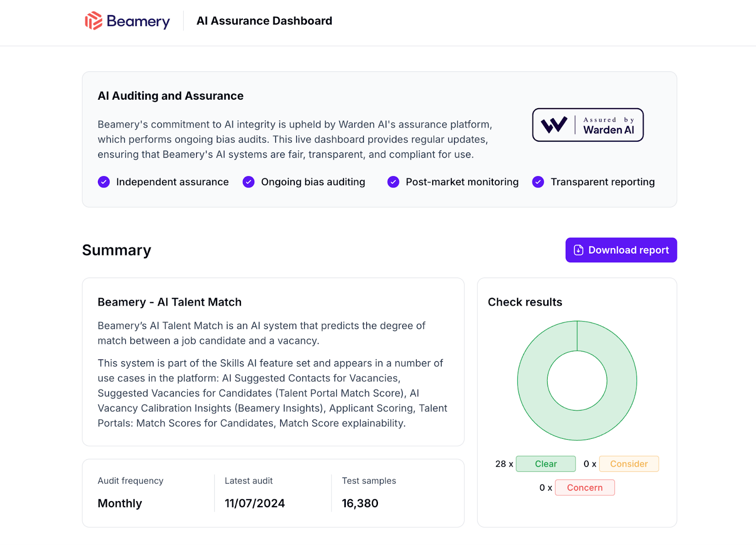Click the checkmark icon beside Ongoing bias auditing
Screen dimensions: 756x545
[x=249, y=182]
